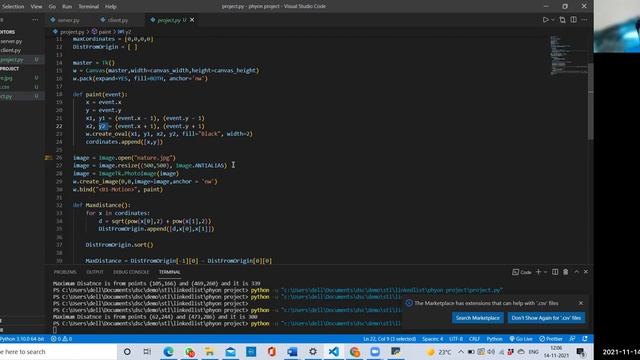Open the Terminal menu
Viewport: 640px width, 360px height.
[89, 7]
